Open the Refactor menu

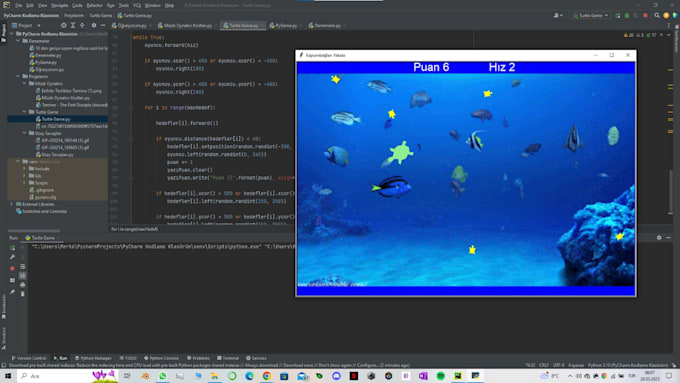click(95, 5)
